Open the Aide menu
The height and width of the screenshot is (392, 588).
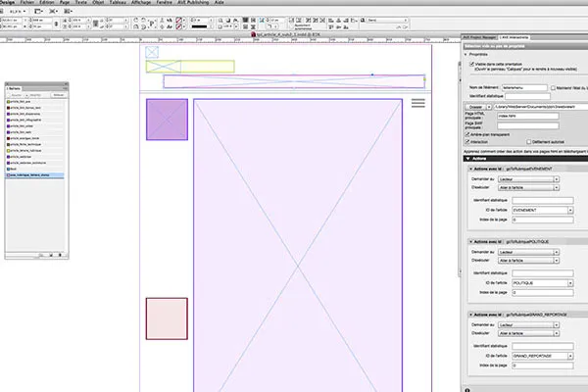click(220, 2)
